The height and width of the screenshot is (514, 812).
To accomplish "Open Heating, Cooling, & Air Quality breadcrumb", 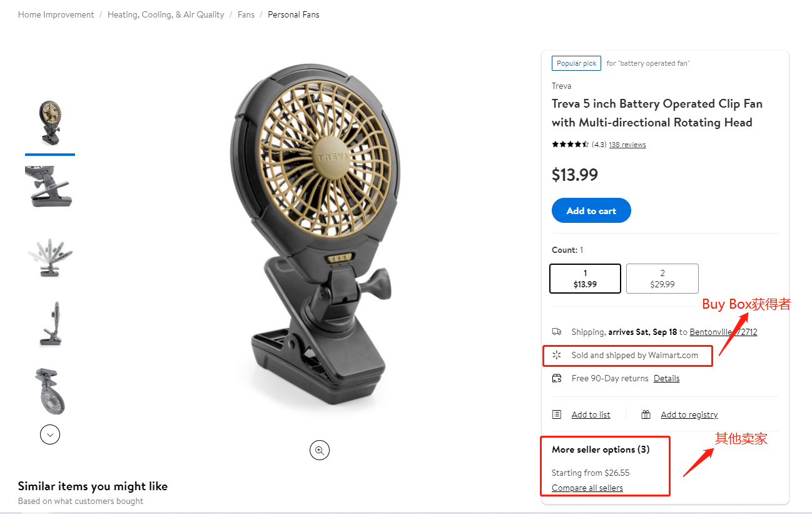I will click(166, 14).
